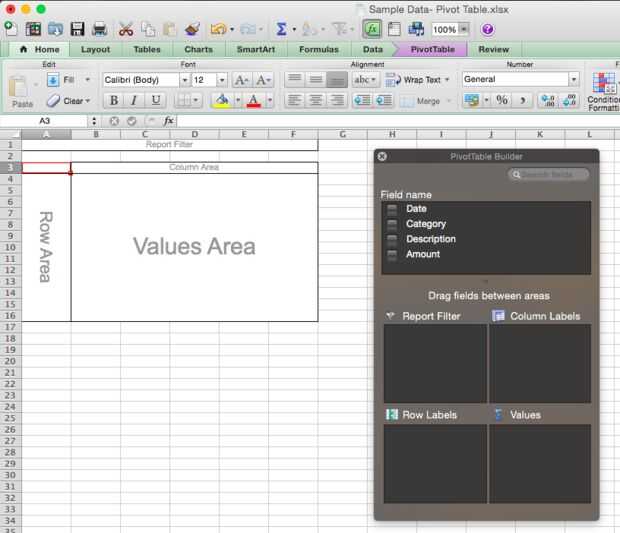Click the Clear eraser icon
Viewport: 620px width, 533px height.
tap(53, 100)
